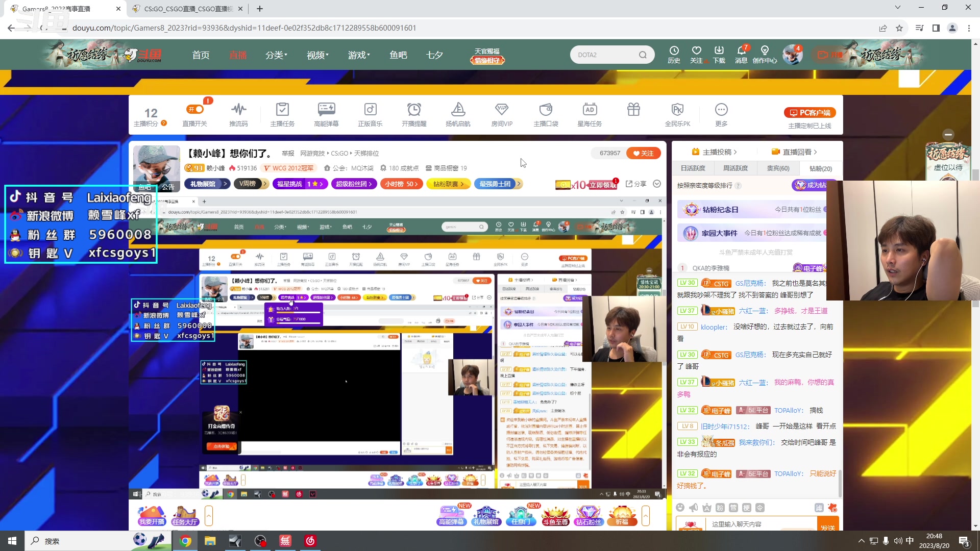
Task: Toggle the 直播开关 live switch
Action: coord(195,109)
